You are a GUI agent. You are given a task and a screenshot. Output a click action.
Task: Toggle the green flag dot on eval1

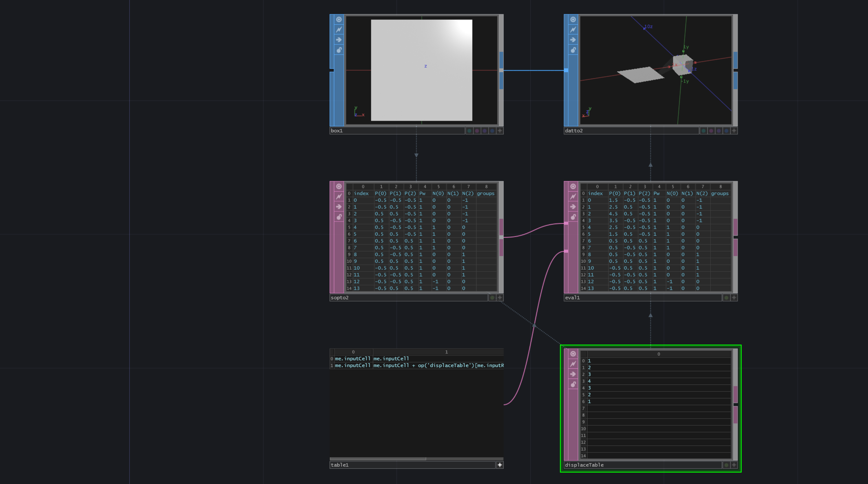[726, 298]
